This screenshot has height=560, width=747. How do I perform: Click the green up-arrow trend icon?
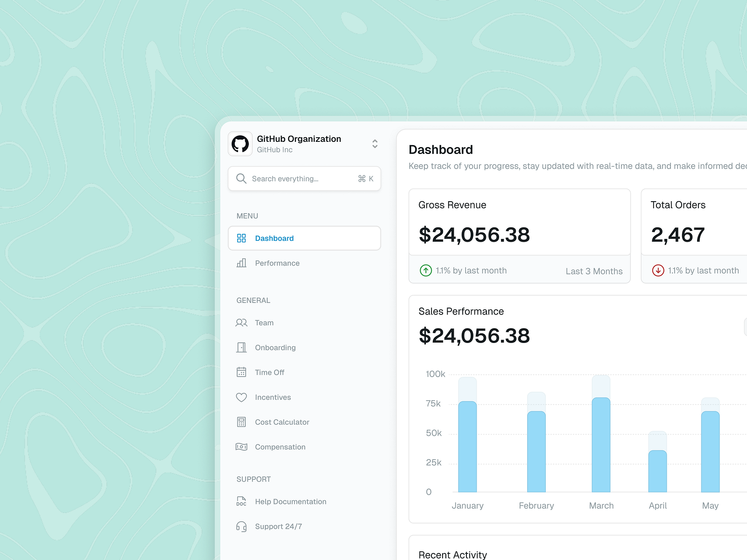click(x=426, y=271)
